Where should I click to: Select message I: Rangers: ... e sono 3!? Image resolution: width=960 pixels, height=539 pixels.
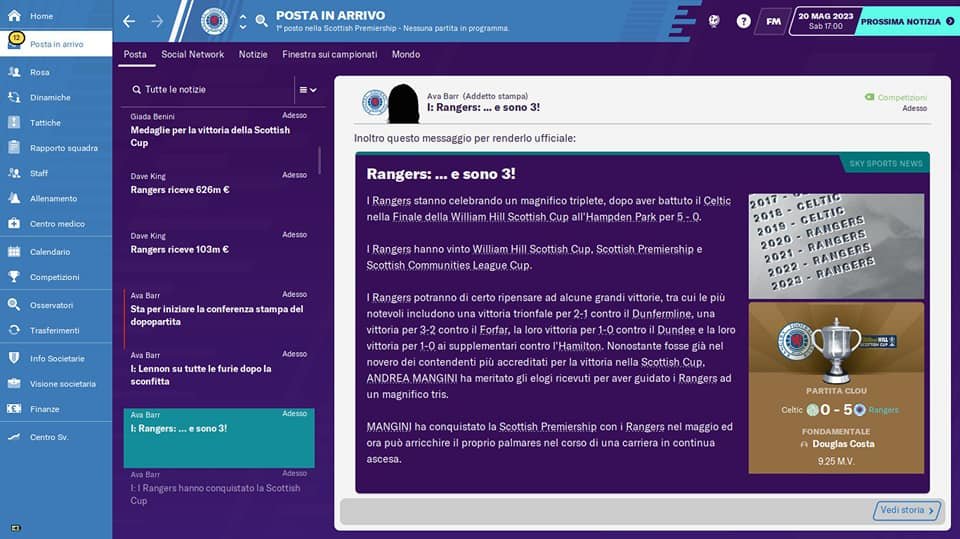coord(219,438)
